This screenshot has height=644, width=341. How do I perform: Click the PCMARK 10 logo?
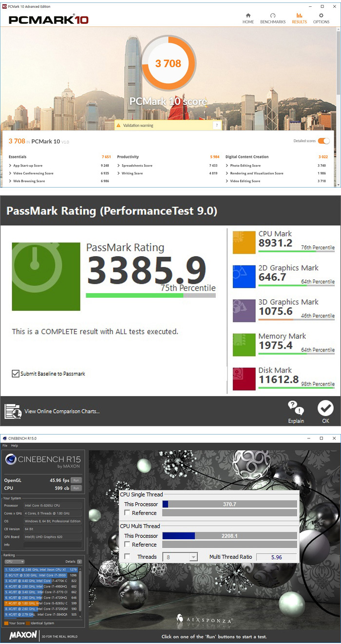tap(49, 20)
